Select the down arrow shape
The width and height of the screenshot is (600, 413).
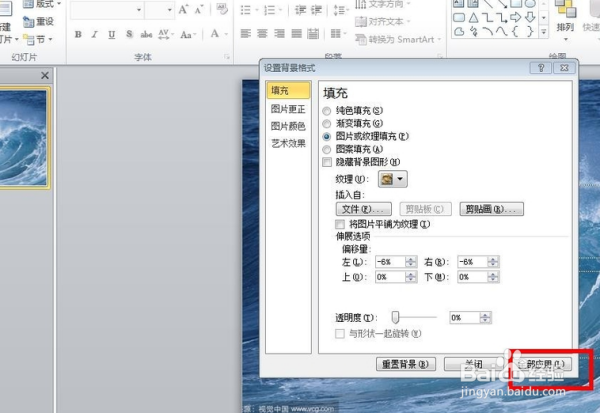pos(530,17)
